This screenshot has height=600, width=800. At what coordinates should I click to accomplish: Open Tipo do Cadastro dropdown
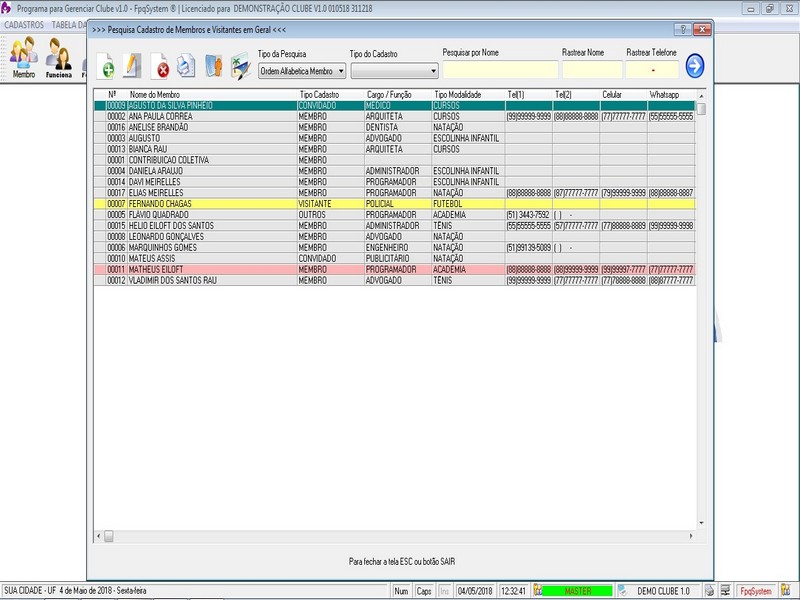coord(394,71)
